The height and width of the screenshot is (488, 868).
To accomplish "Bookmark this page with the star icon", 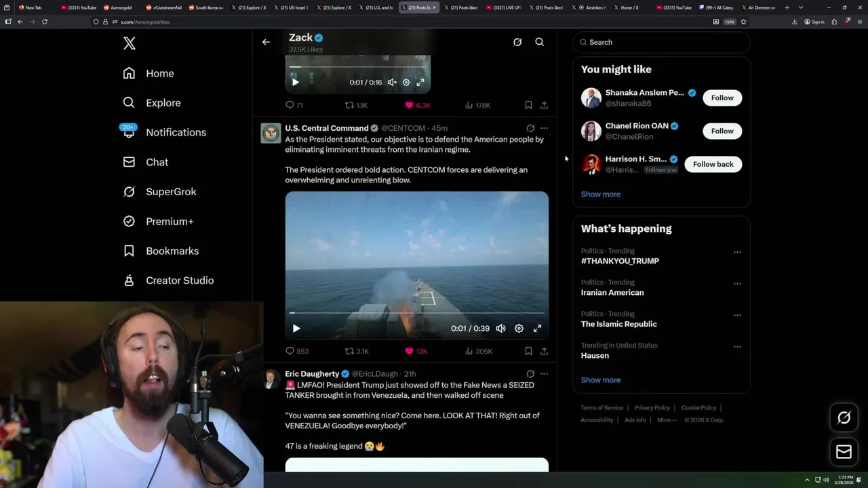I will pyautogui.click(x=743, y=22).
